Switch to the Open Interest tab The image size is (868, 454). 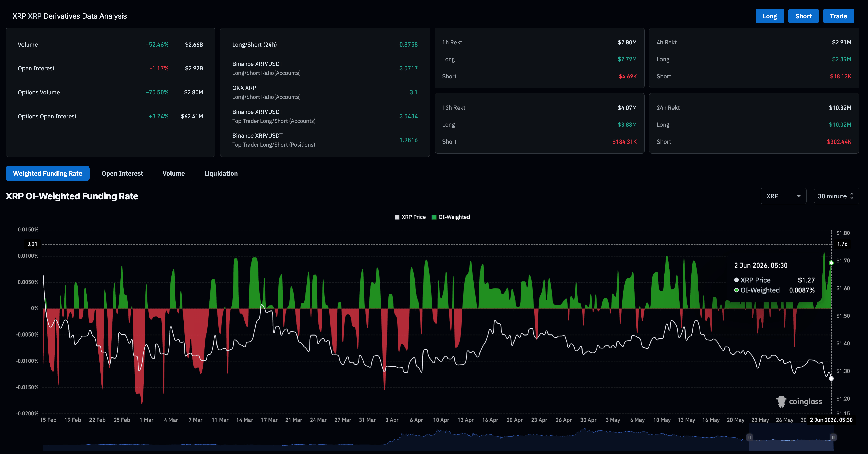click(122, 173)
